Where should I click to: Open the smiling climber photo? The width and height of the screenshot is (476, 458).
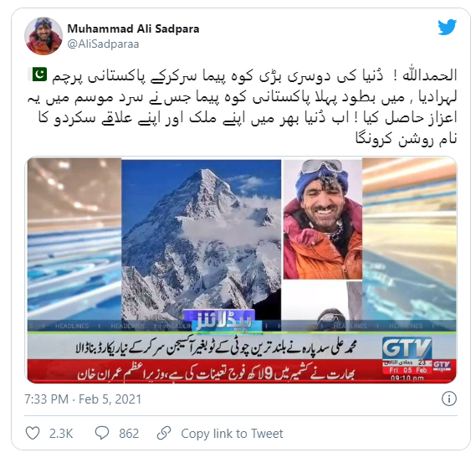(323, 219)
